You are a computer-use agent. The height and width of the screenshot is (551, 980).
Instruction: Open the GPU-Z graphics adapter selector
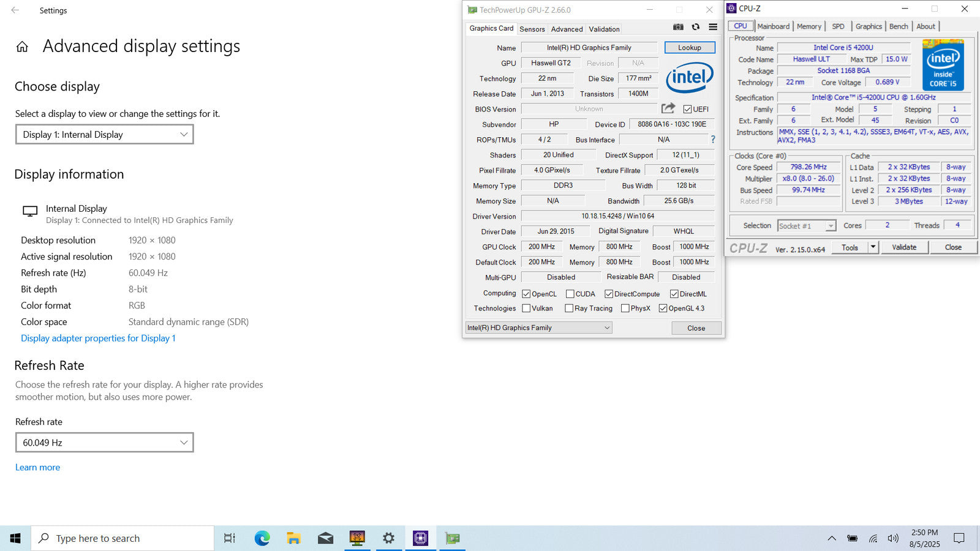point(538,328)
